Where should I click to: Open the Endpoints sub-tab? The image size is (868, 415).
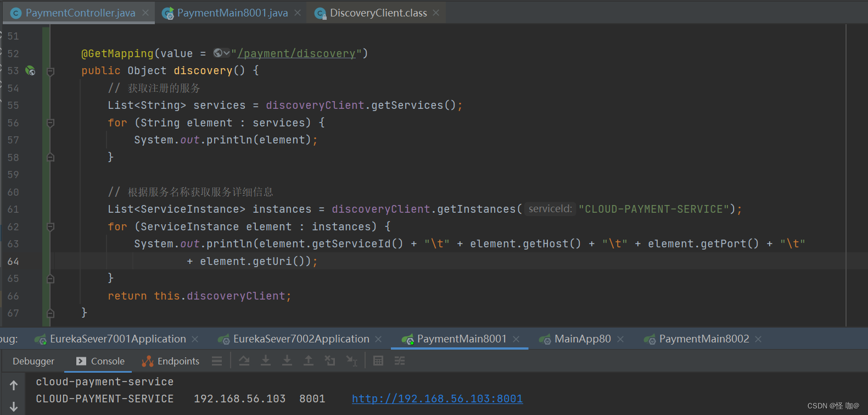click(x=171, y=361)
